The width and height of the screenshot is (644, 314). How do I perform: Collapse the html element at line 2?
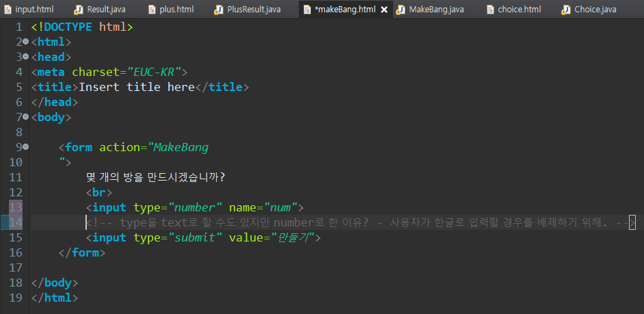[x=25, y=42]
